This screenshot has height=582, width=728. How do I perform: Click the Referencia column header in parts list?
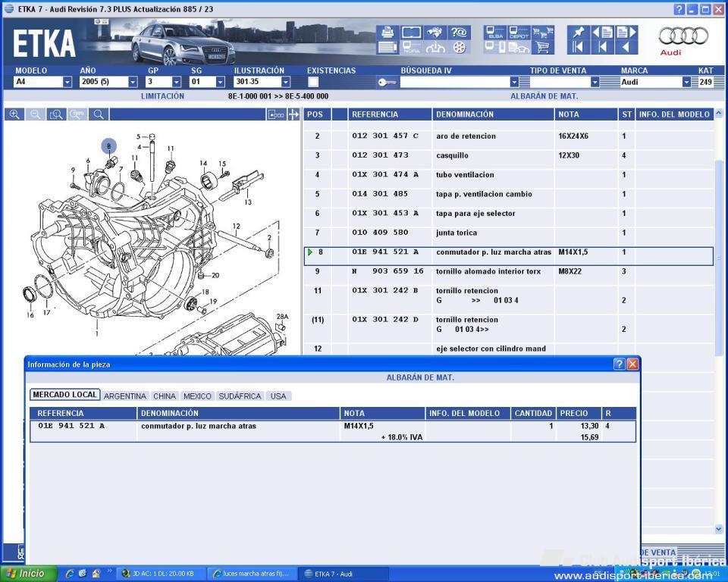click(x=390, y=114)
